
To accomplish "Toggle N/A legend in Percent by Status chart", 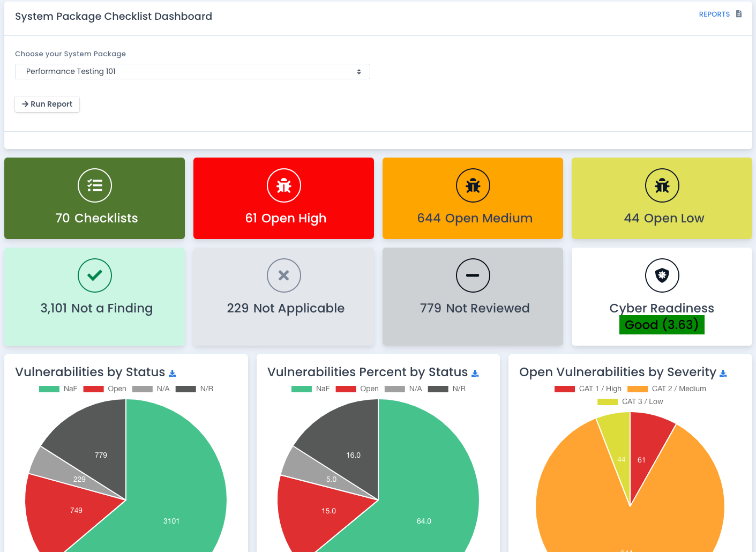I will point(403,389).
